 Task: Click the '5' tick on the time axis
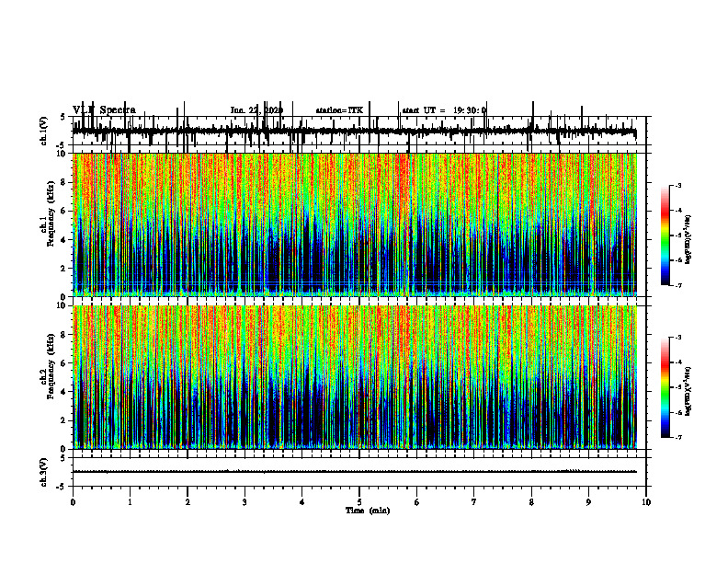pyautogui.click(x=359, y=502)
